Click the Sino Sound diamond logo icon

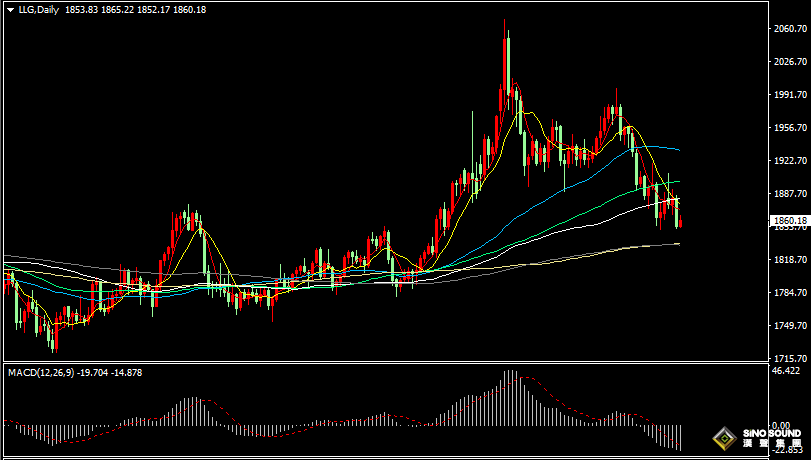point(725,439)
